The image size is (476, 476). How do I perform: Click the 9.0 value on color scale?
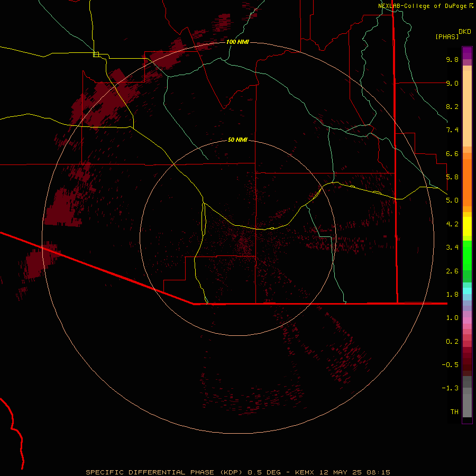452,83
